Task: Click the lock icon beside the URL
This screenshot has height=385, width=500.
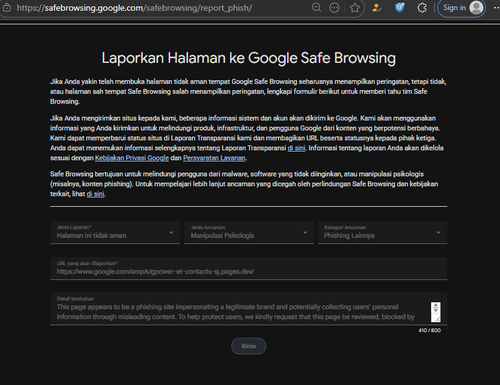Action: [7, 8]
